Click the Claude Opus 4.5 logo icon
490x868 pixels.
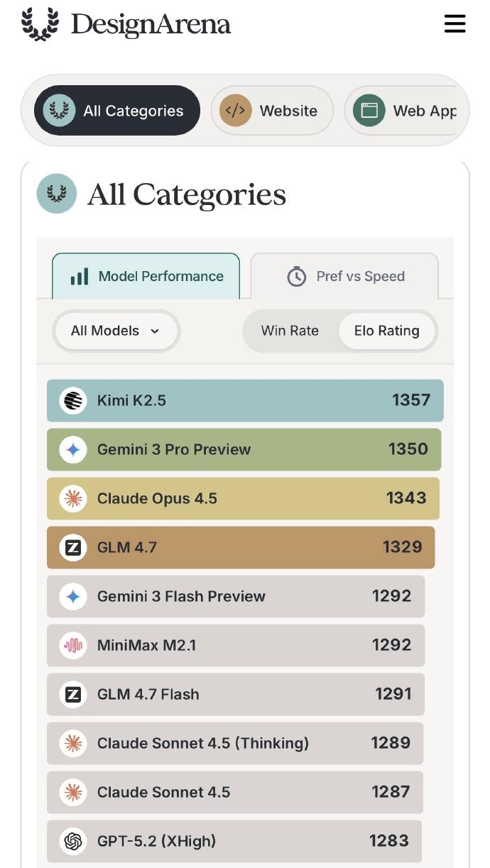[x=73, y=498]
